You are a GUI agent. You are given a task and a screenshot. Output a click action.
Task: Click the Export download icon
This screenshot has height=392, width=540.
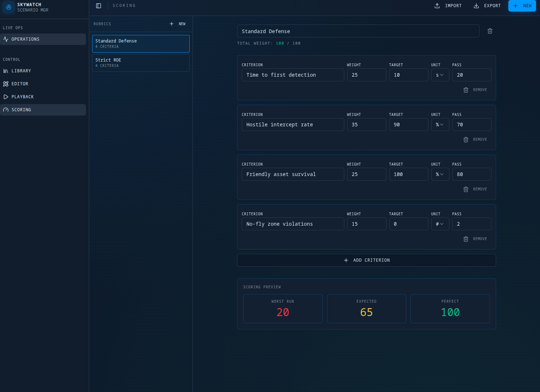pos(476,6)
